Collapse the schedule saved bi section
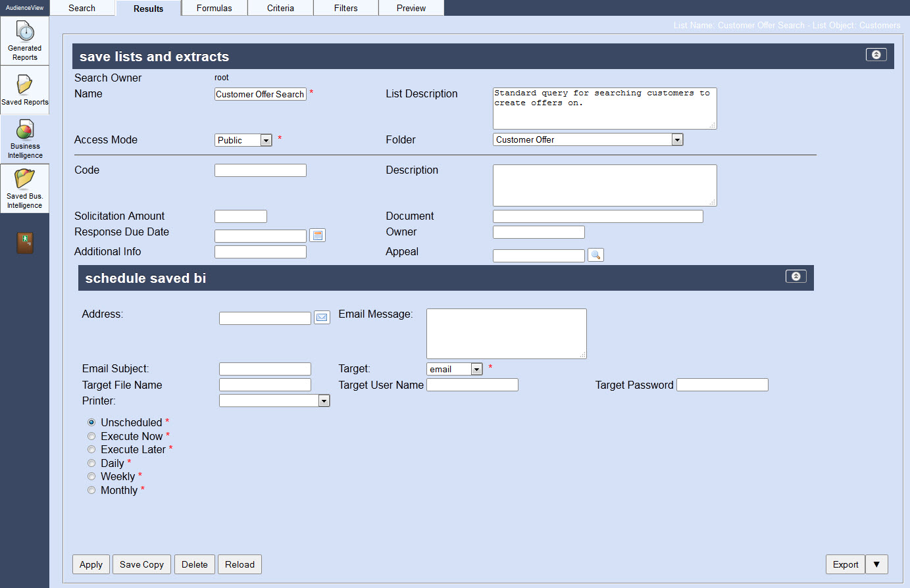910x588 pixels. 796,276
